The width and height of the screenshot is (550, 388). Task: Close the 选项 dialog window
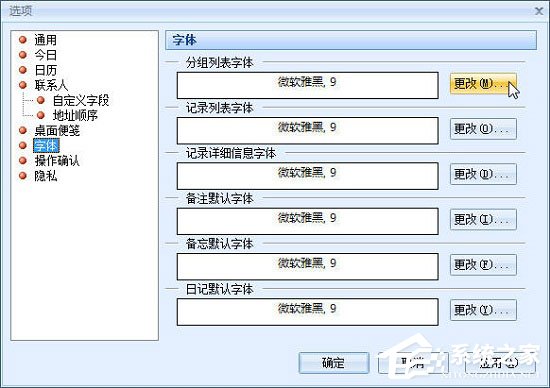click(539, 11)
